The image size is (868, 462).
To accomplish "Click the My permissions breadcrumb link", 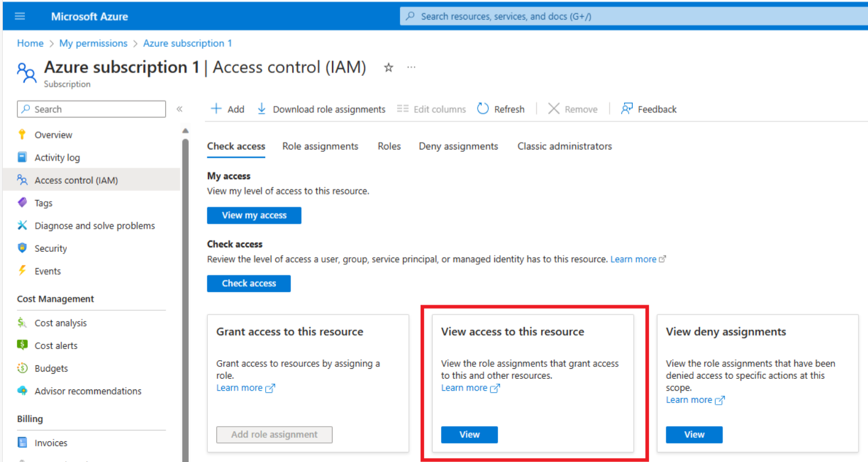I will [93, 43].
